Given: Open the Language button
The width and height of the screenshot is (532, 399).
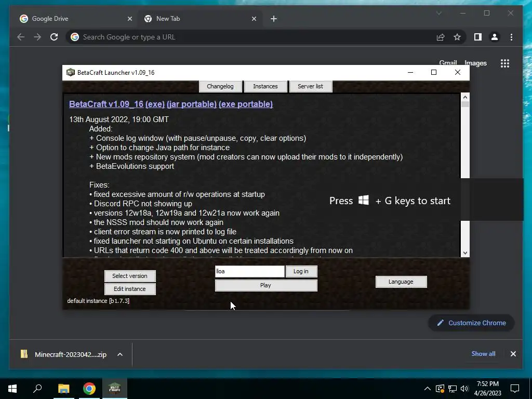Looking at the screenshot, I should [401, 282].
